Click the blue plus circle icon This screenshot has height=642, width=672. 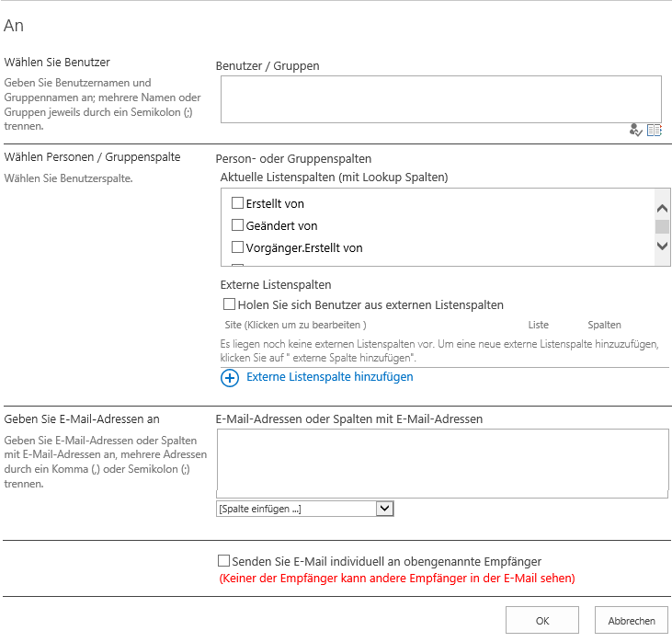coord(230,377)
